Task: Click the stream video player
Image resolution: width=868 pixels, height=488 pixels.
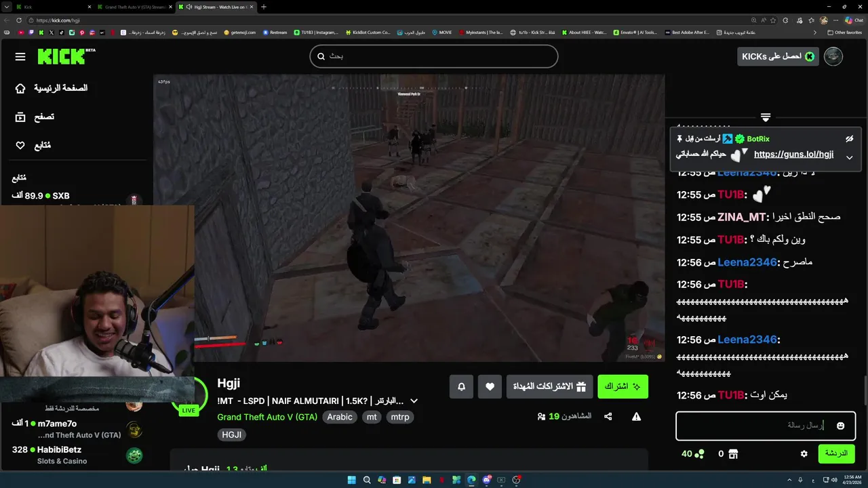Action: [x=409, y=218]
